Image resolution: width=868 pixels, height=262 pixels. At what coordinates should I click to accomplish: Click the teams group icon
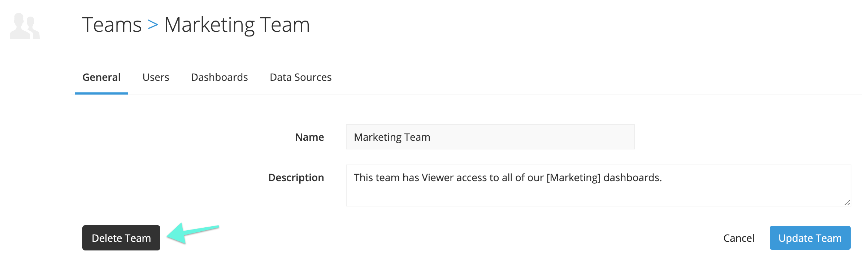point(25,26)
